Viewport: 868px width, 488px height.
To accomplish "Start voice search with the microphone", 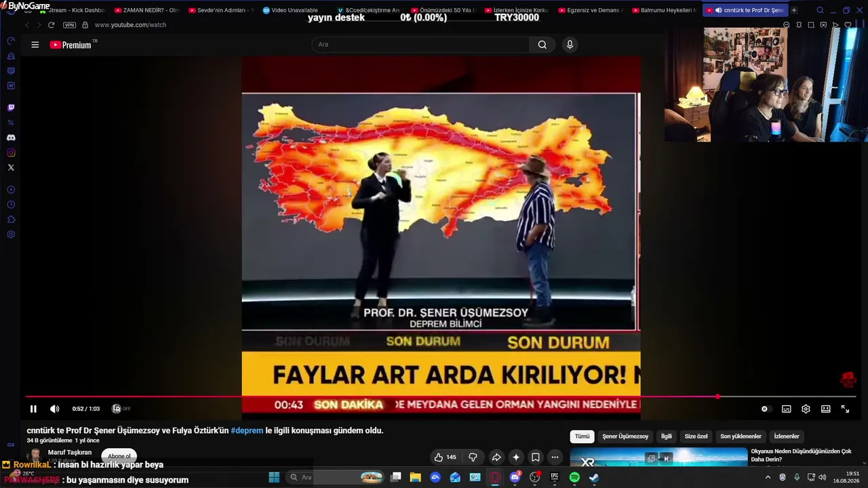I will coord(570,45).
